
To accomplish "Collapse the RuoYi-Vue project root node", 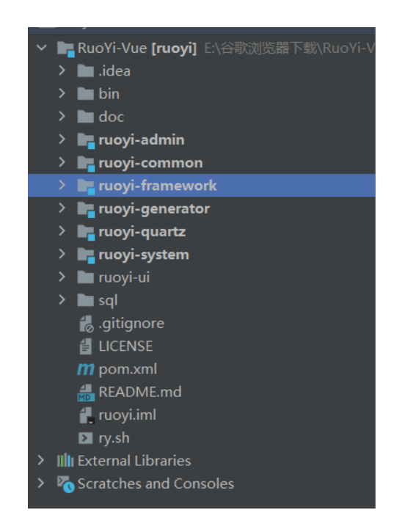I will coord(41,48).
